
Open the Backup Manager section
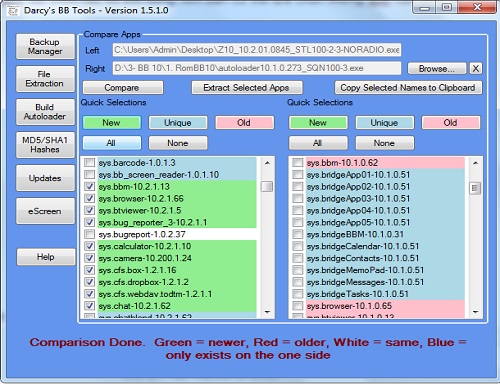tap(45, 47)
